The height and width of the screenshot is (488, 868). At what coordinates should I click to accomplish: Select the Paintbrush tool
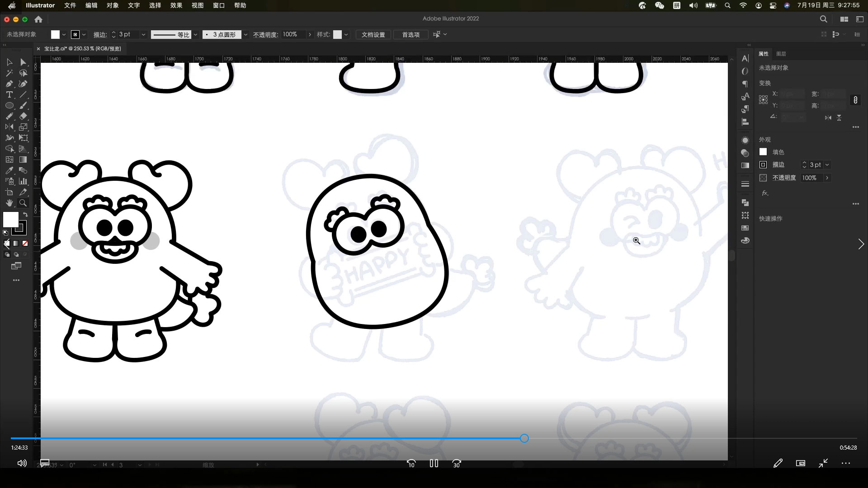pos(23,106)
